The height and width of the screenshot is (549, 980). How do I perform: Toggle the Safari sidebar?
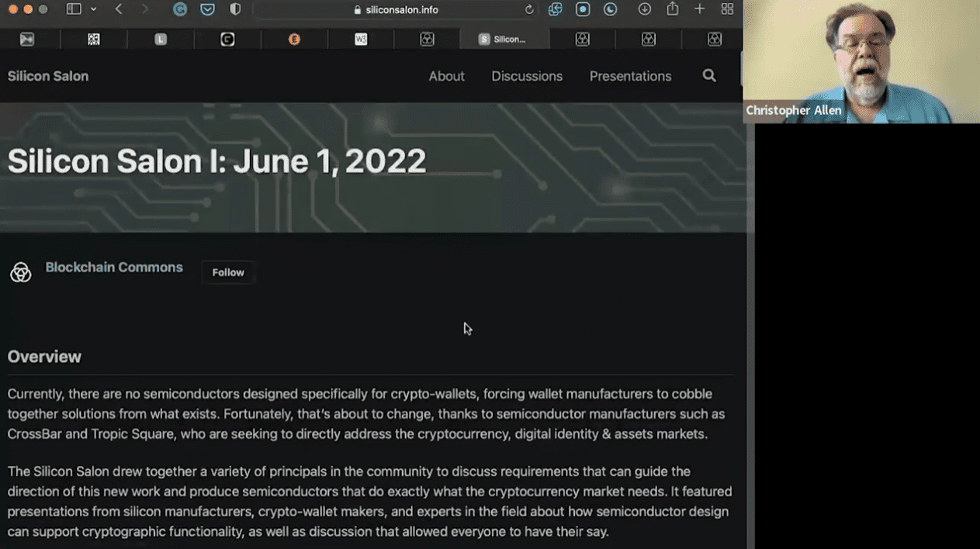74,9
